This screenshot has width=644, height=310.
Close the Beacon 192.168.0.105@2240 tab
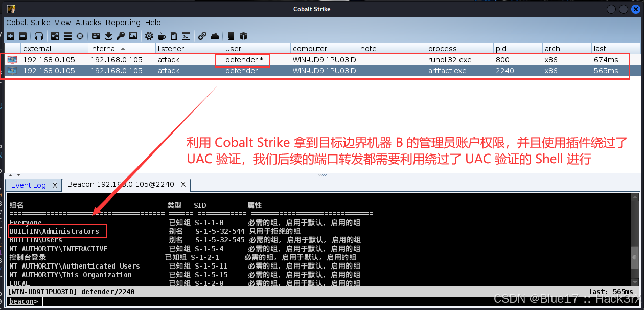tap(183, 184)
